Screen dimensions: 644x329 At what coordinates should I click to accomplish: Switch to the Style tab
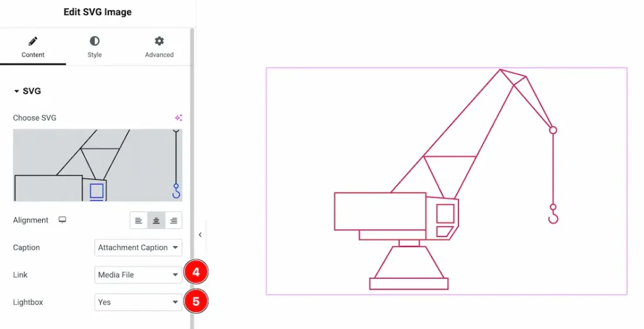(x=94, y=47)
